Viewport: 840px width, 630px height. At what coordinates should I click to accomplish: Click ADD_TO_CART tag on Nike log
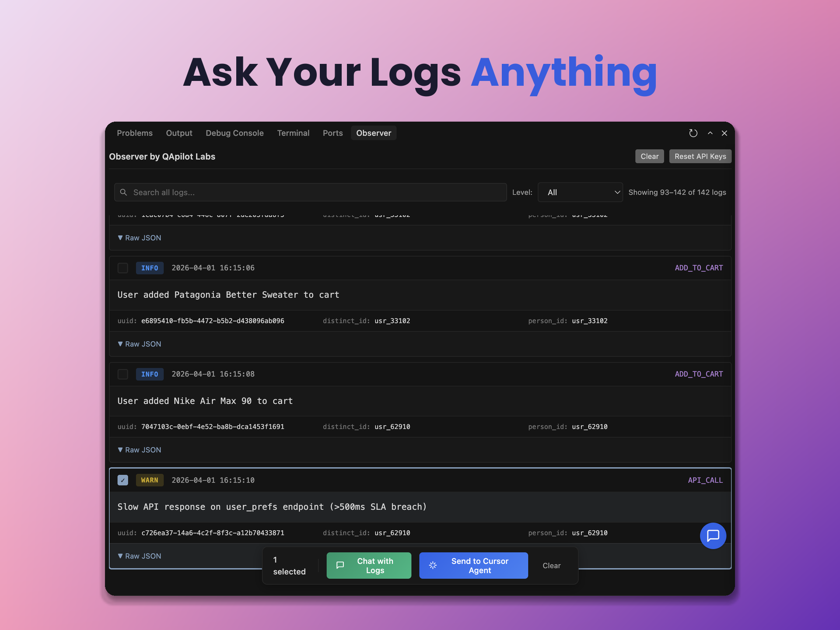[699, 374]
